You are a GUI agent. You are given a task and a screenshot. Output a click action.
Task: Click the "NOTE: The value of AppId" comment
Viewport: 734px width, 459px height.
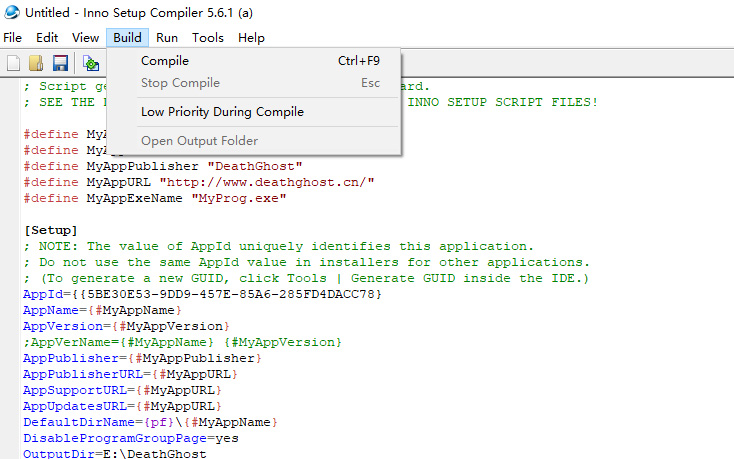(279, 246)
